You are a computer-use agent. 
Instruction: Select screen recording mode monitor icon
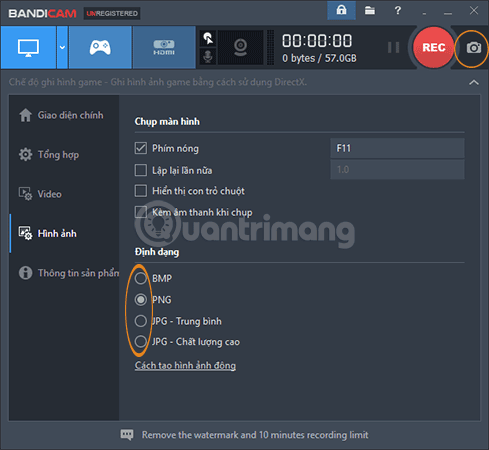pyautogui.click(x=28, y=47)
